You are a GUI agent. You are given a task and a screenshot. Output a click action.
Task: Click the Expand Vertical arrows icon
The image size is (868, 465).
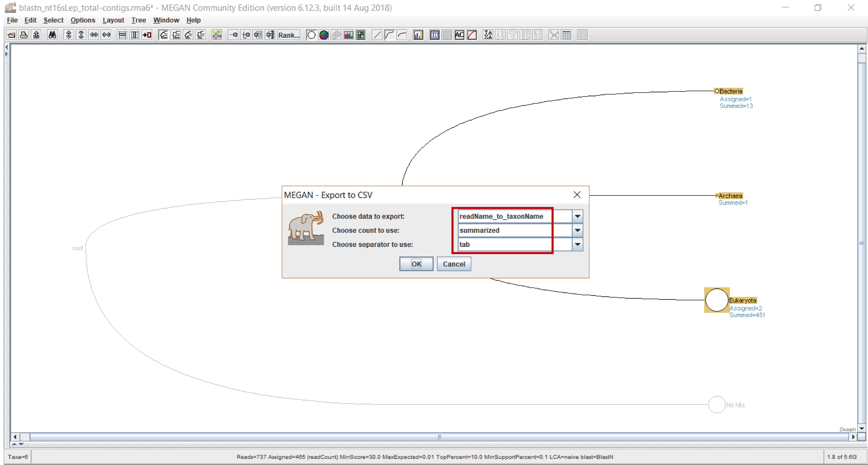[69, 35]
